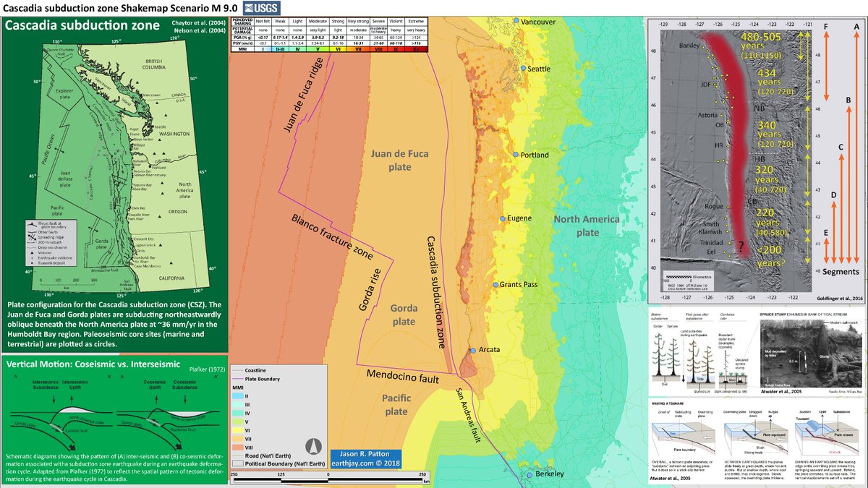The width and height of the screenshot is (868, 488).
Task: Open the cedar and spruce subsidence diagram
Action: (702, 353)
